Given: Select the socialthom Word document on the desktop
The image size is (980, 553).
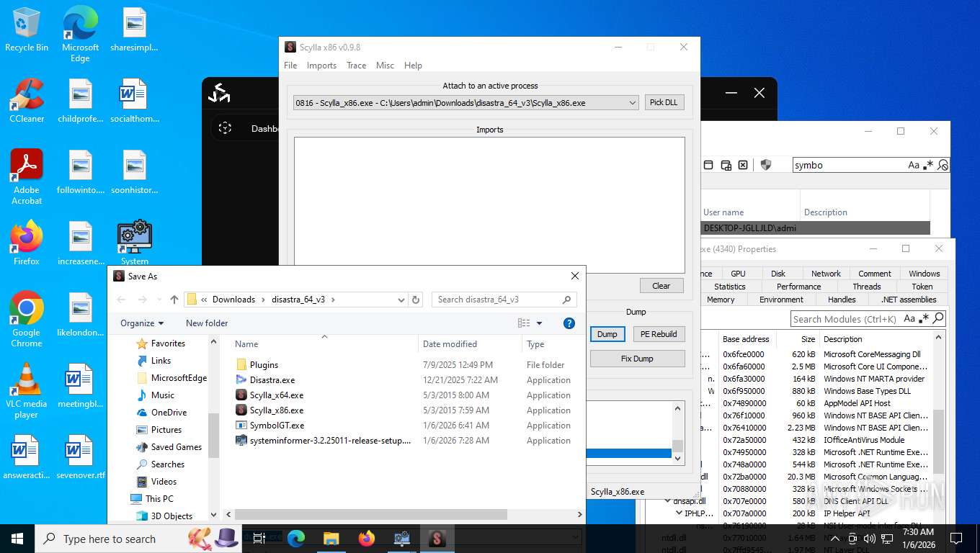Looking at the screenshot, I should 135,101.
